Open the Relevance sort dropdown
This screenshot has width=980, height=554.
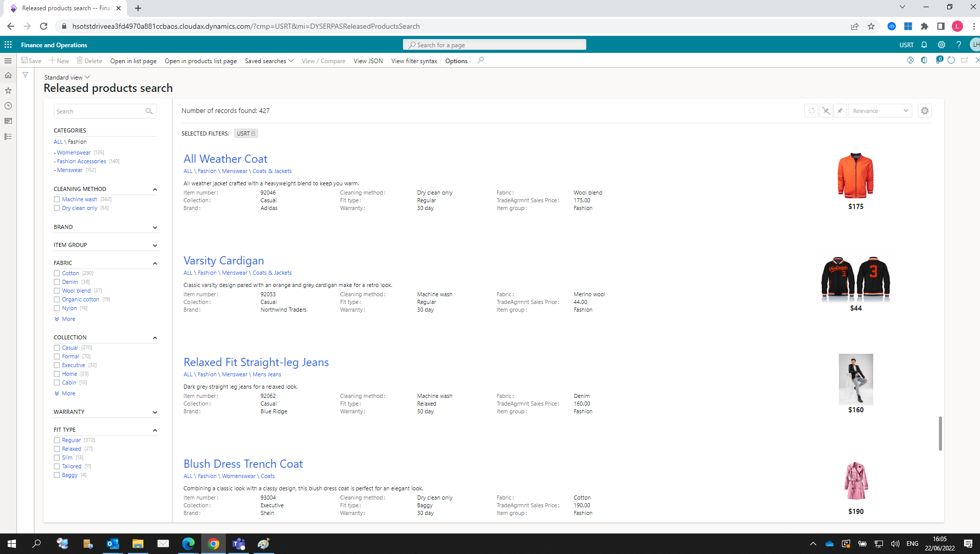(880, 111)
